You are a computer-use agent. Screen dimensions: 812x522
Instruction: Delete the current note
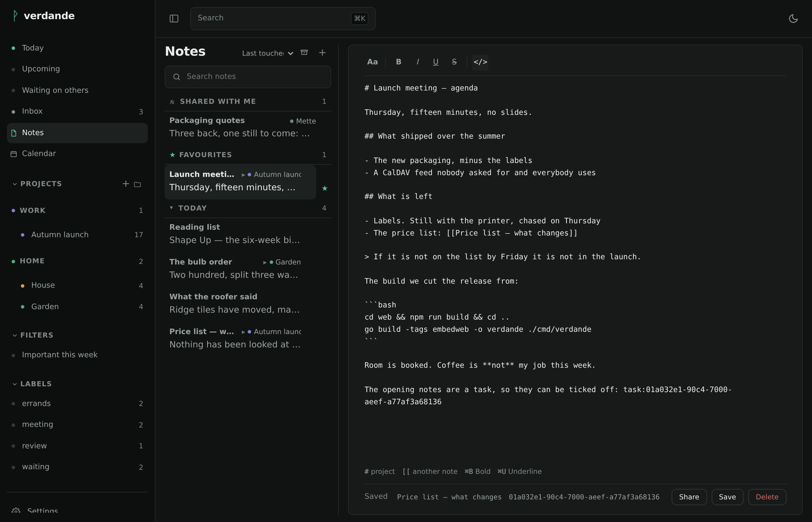[767, 497]
